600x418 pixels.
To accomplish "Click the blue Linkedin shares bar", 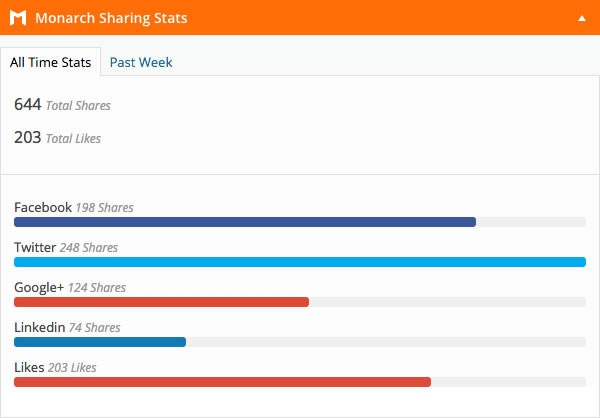I will click(x=100, y=342).
